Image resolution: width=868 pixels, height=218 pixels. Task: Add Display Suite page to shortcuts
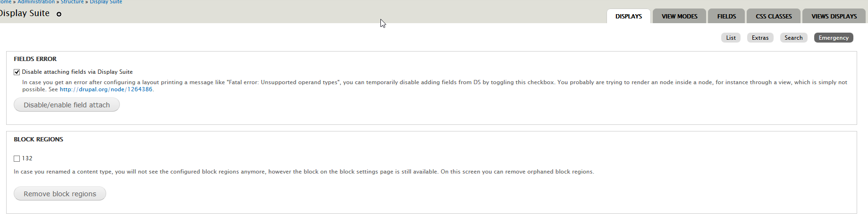(x=59, y=14)
